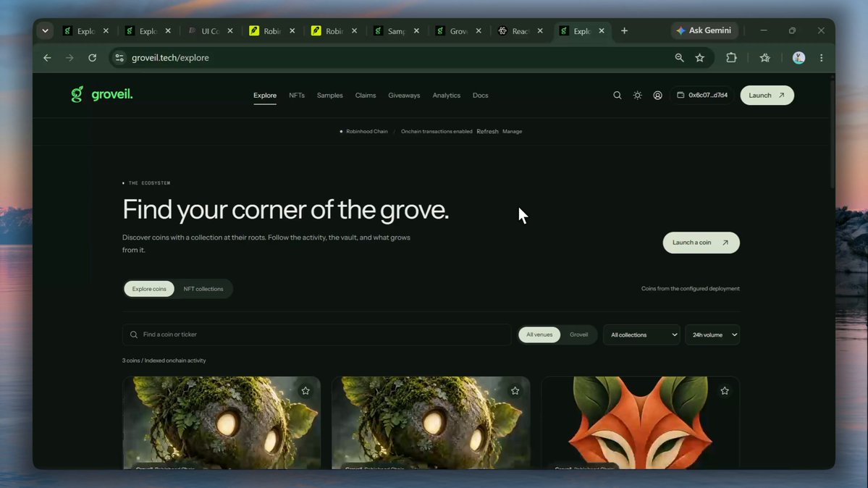This screenshot has width=868, height=488.
Task: Focus the 'Find a coin or ticker' search field
Action: 316,335
